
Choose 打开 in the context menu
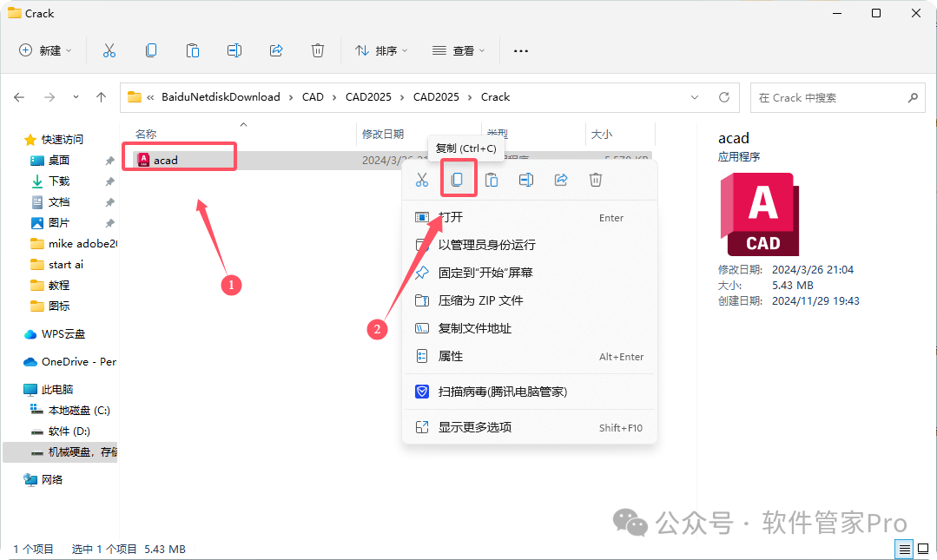(530, 218)
